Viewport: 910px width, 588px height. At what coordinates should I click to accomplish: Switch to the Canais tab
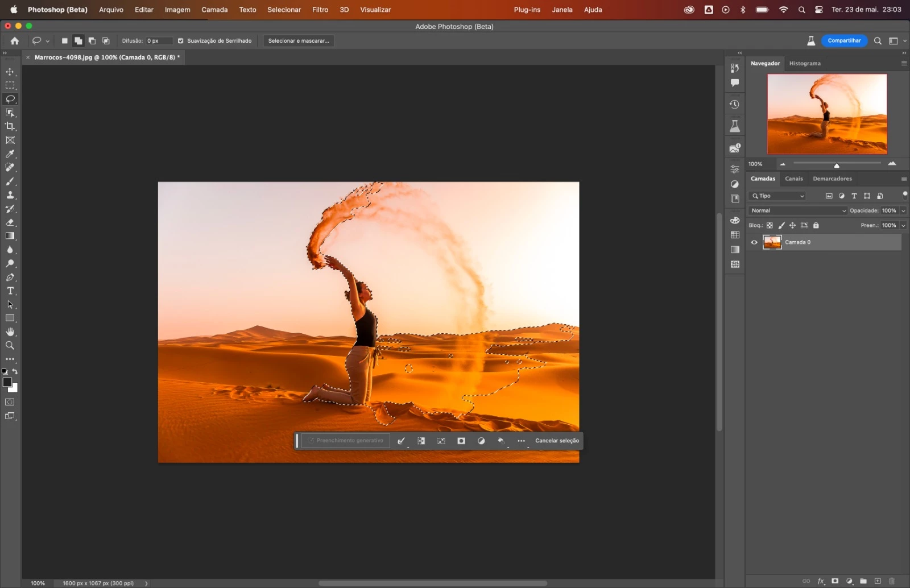click(x=793, y=179)
